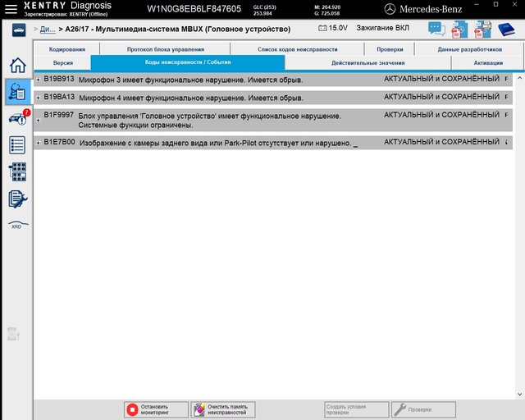This screenshot has width=525, height=420.
Task: Click the Ди... breadcrumb link
Action: click(48, 30)
